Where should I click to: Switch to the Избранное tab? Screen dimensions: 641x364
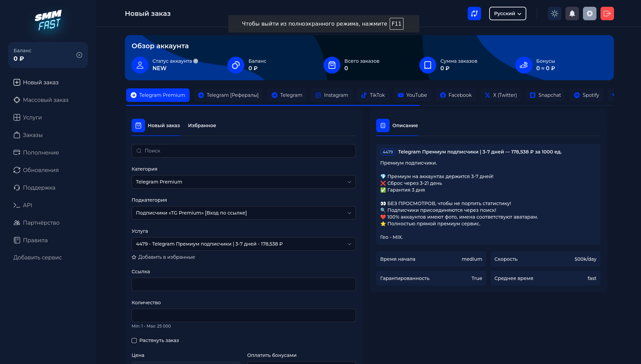202,125
